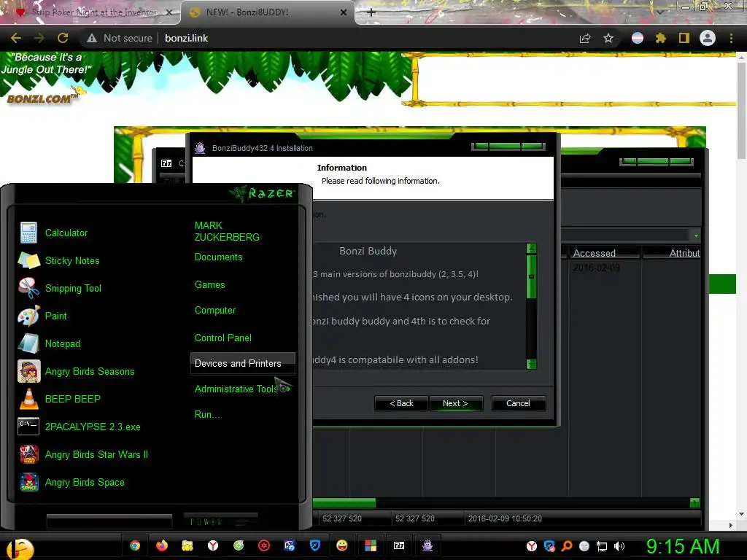Image resolution: width=747 pixels, height=560 pixels.
Task: Open the Chrome tab search dropdown
Action: [659, 12]
